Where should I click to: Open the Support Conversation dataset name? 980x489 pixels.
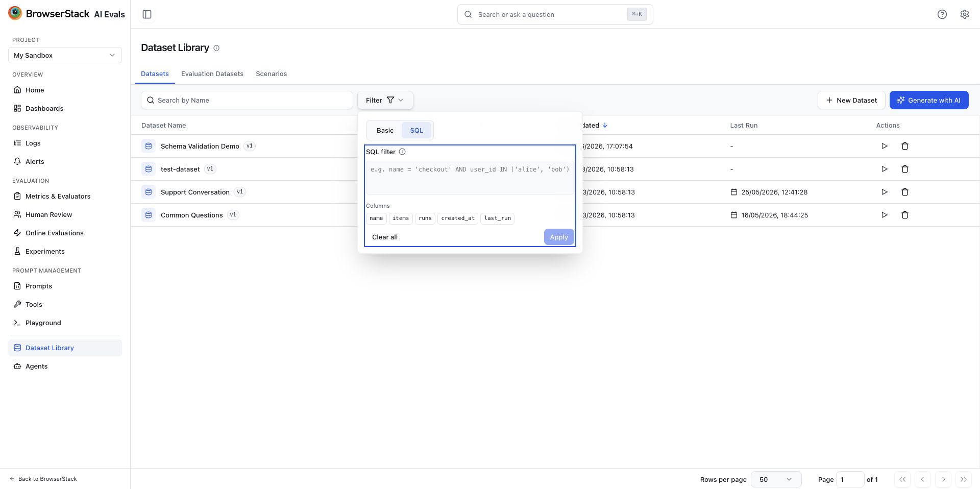tap(195, 192)
